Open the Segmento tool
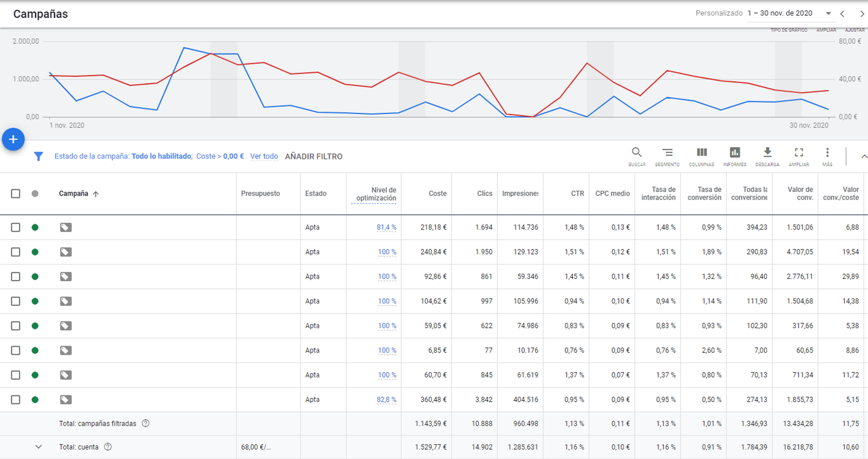868x459 pixels. click(x=667, y=157)
